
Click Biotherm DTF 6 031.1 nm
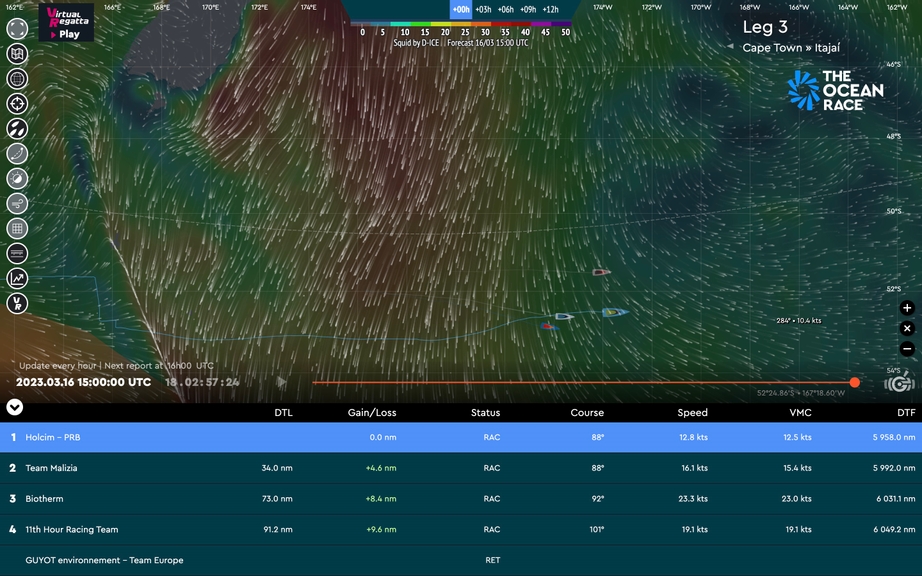pyautogui.click(x=896, y=498)
